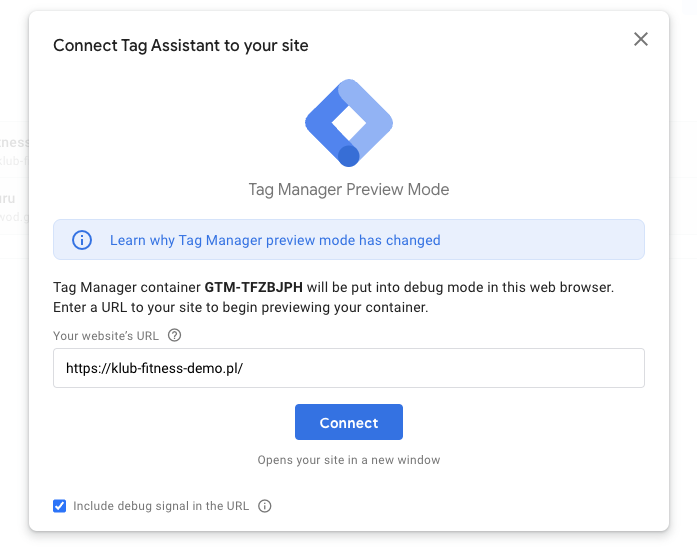Uncheck Include debug signal in the URL
The height and width of the screenshot is (549, 697).
(60, 506)
